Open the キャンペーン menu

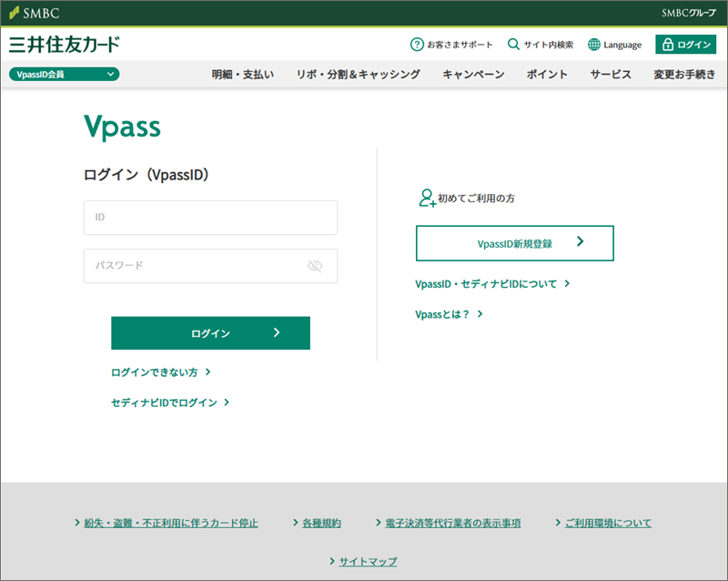[473, 75]
